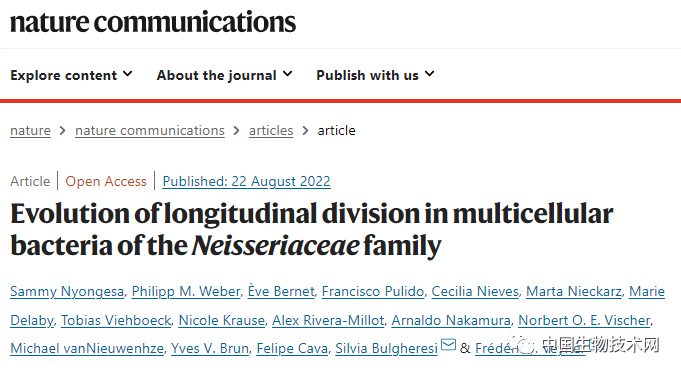Image resolution: width=681 pixels, height=374 pixels.
Task: Click the Published: 22 August 2022 link
Action: tap(246, 181)
